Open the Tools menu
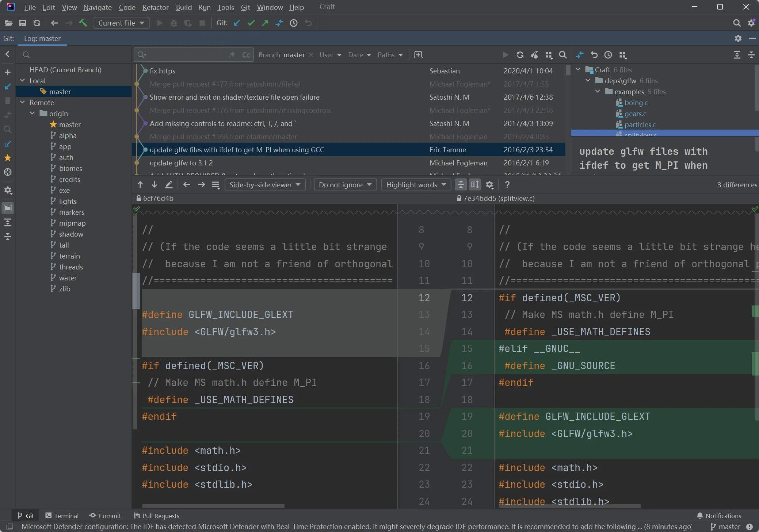Image resolution: width=759 pixels, height=532 pixels. coord(225,7)
